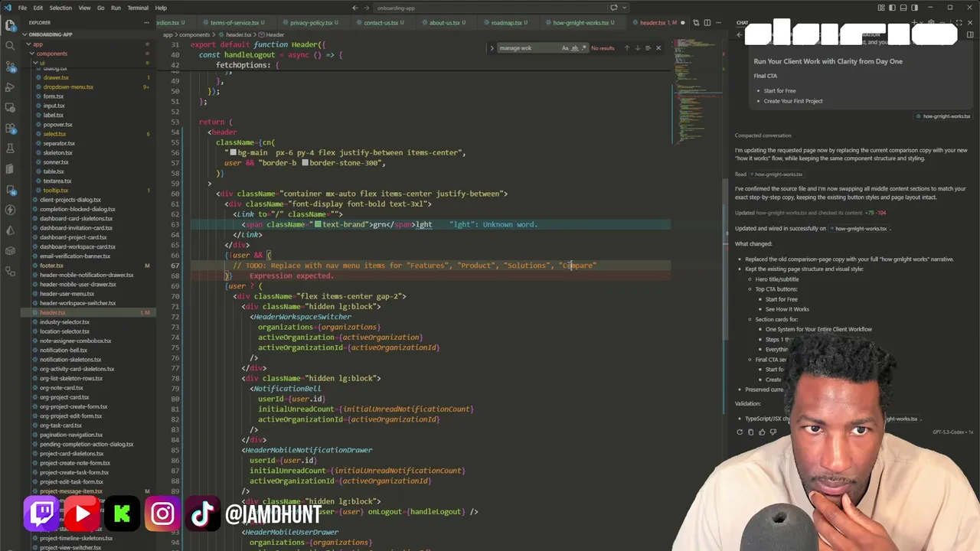The image size is (980, 551).
Task: Mark chat response unhelpful thumbs down
Action: [773, 432]
